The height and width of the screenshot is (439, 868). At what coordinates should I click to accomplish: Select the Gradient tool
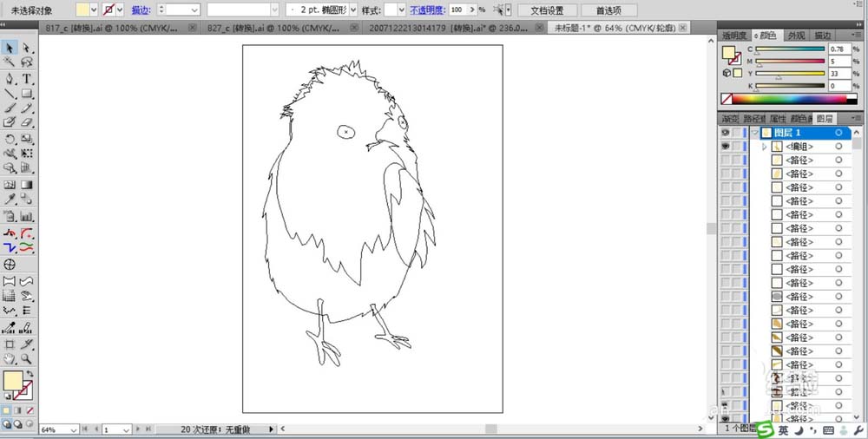(x=27, y=185)
